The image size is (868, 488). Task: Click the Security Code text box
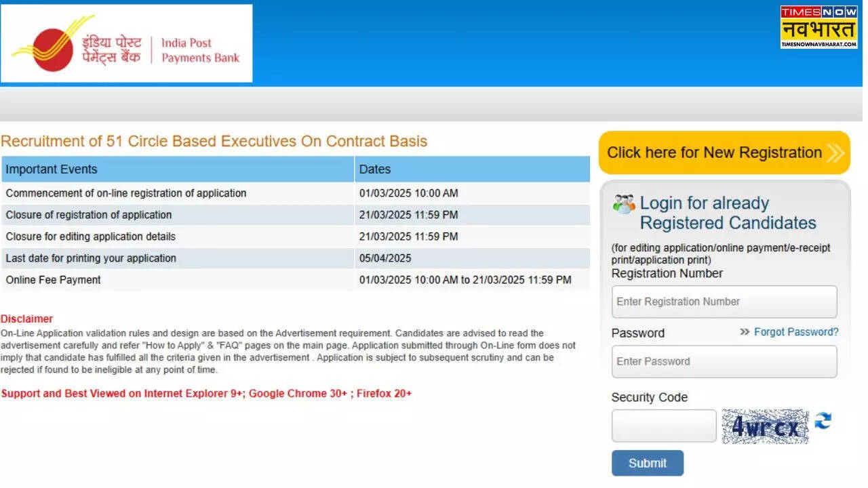click(x=663, y=426)
